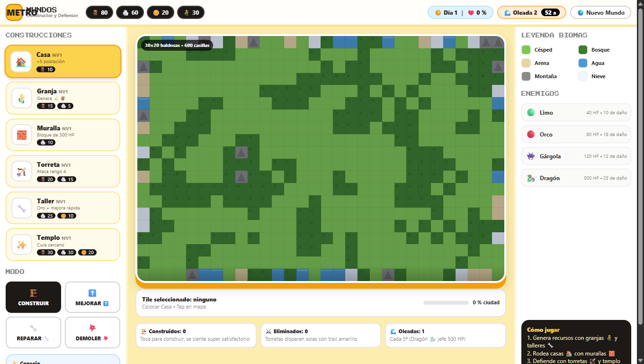Click the Nieve white color swatch
Screen dimensions: 644x364
coord(583,76)
